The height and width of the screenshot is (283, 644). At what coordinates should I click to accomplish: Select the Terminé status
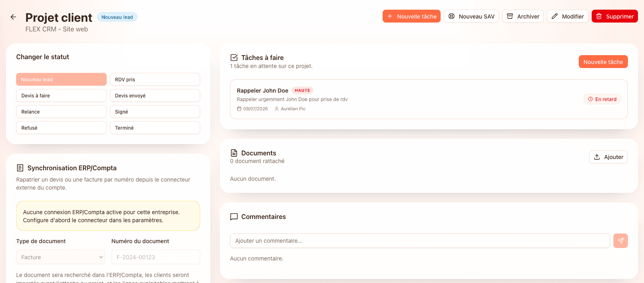pyautogui.click(x=155, y=128)
